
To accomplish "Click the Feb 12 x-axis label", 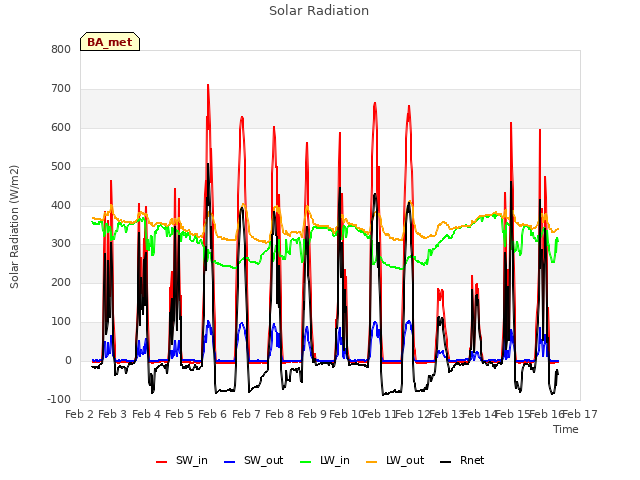I will (x=412, y=414).
